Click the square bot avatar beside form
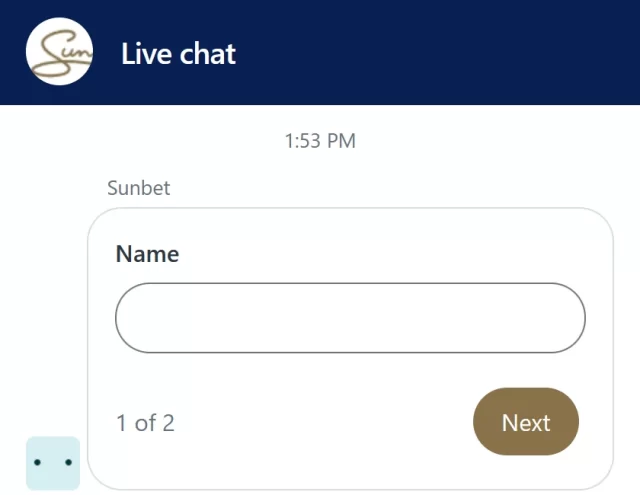This screenshot has width=640, height=495. click(53, 463)
